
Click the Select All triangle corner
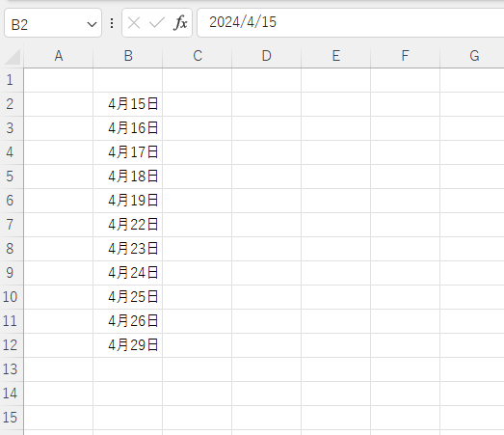[13, 57]
